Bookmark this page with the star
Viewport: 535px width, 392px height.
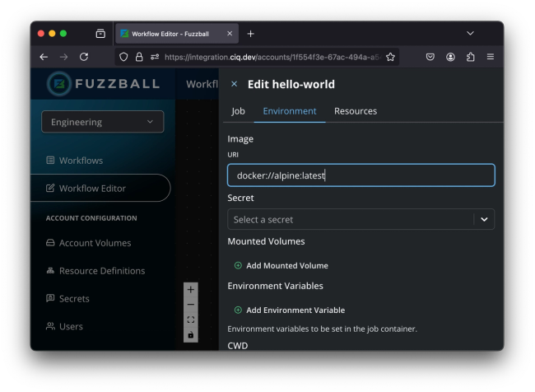(390, 57)
